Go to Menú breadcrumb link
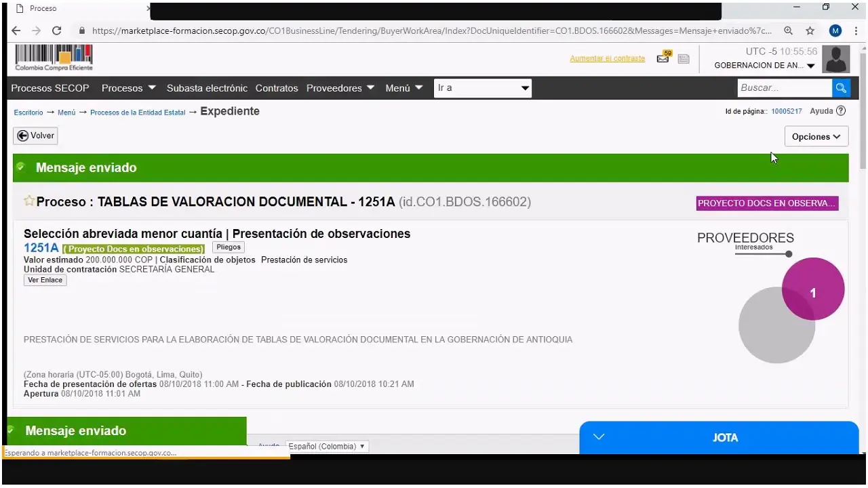Image resolution: width=868 pixels, height=488 pixels. coord(66,113)
